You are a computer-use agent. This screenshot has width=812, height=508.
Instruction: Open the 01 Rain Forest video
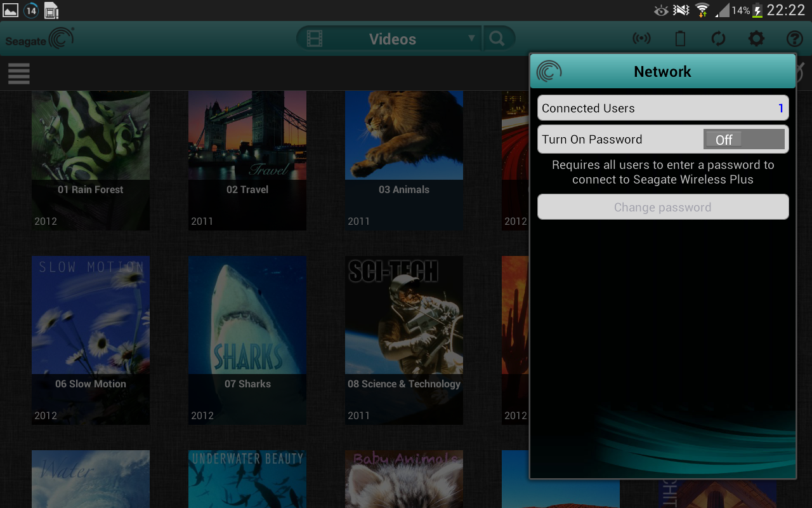tap(91, 160)
